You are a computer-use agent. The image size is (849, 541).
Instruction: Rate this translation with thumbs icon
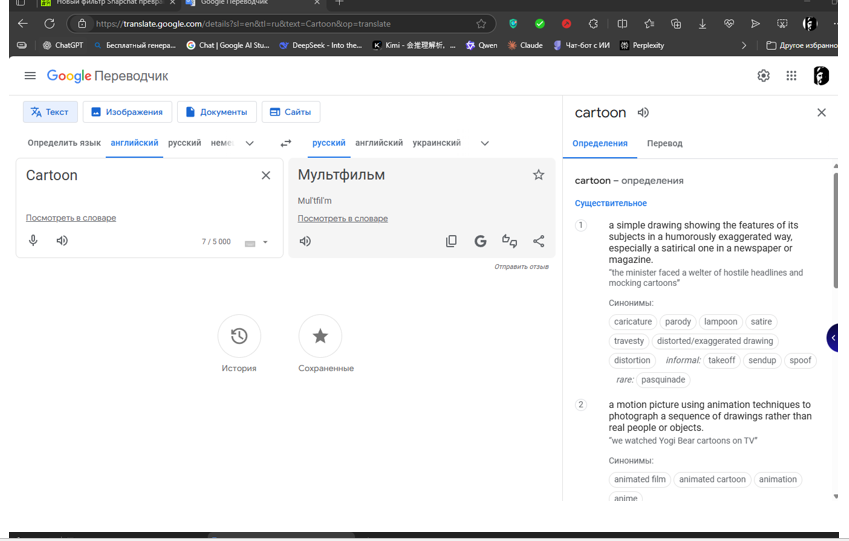coord(510,242)
